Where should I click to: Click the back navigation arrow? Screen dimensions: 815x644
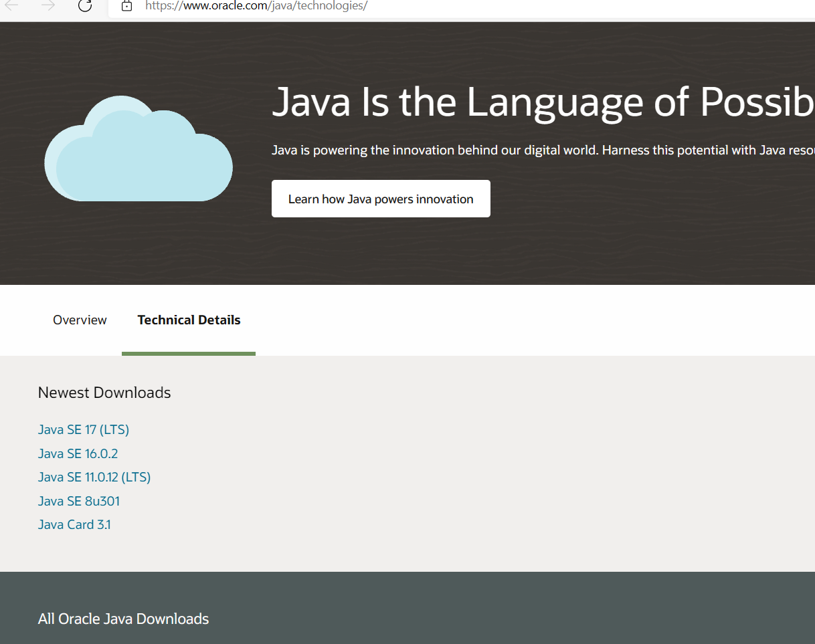pos(11,6)
